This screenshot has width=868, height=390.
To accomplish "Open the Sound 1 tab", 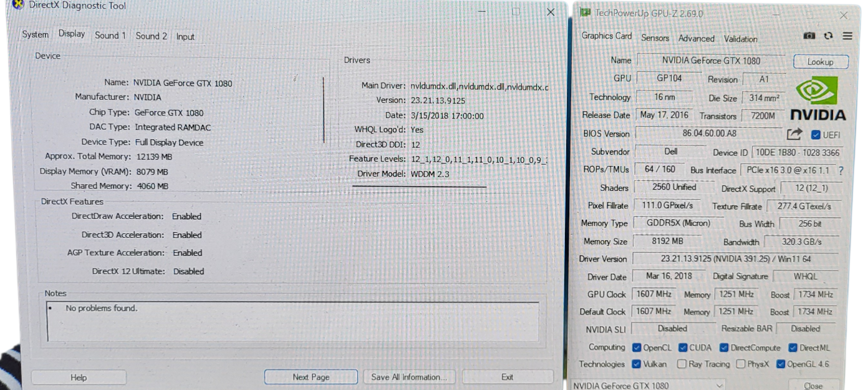I will tap(110, 36).
